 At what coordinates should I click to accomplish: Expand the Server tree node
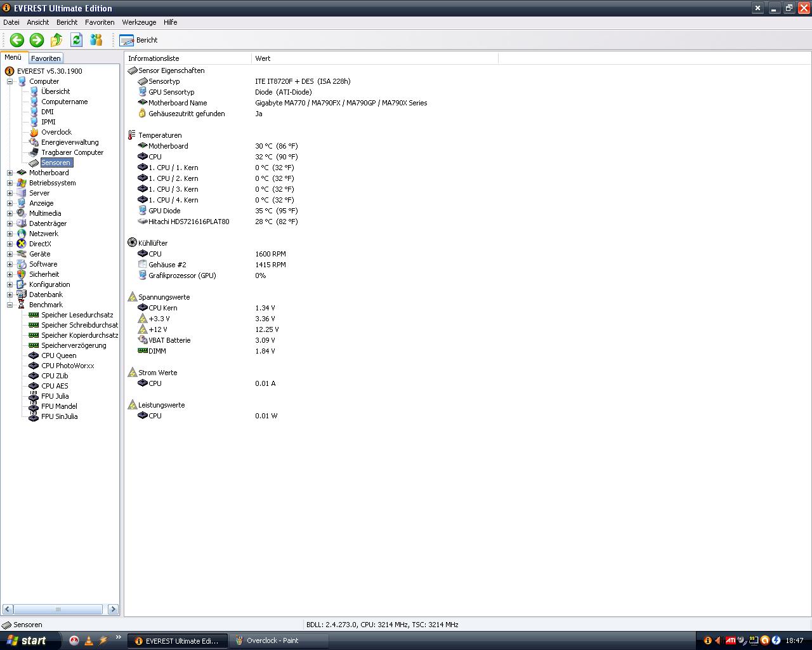(10, 193)
